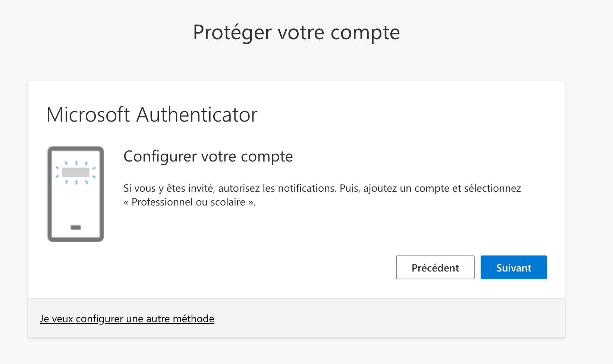The height and width of the screenshot is (364, 613).
Task: Click the blank white screen area of phone graphic
Action: tap(76, 203)
